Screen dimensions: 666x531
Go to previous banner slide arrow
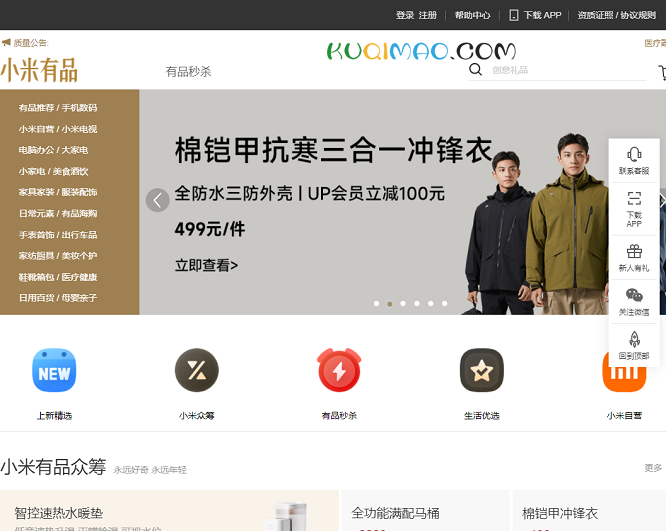click(x=158, y=200)
